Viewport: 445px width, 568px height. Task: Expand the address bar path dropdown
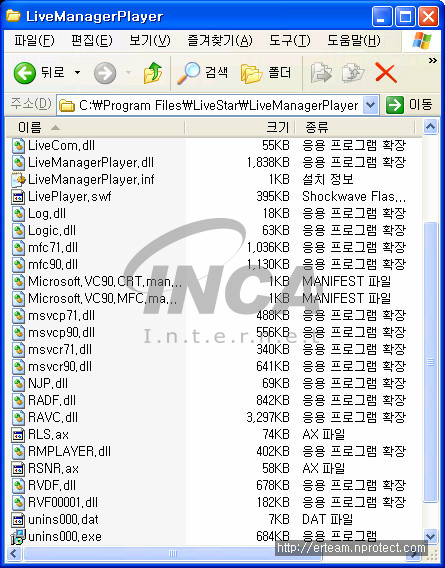click(370, 105)
